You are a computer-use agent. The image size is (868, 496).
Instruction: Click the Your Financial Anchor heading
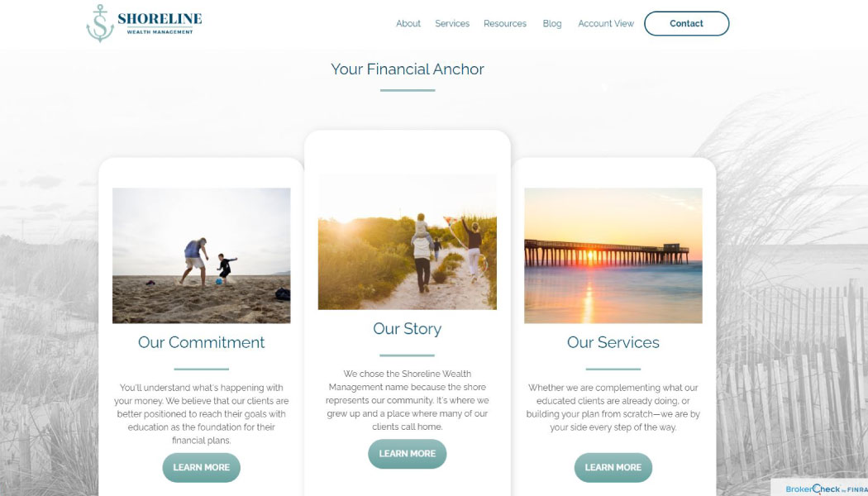click(x=408, y=69)
